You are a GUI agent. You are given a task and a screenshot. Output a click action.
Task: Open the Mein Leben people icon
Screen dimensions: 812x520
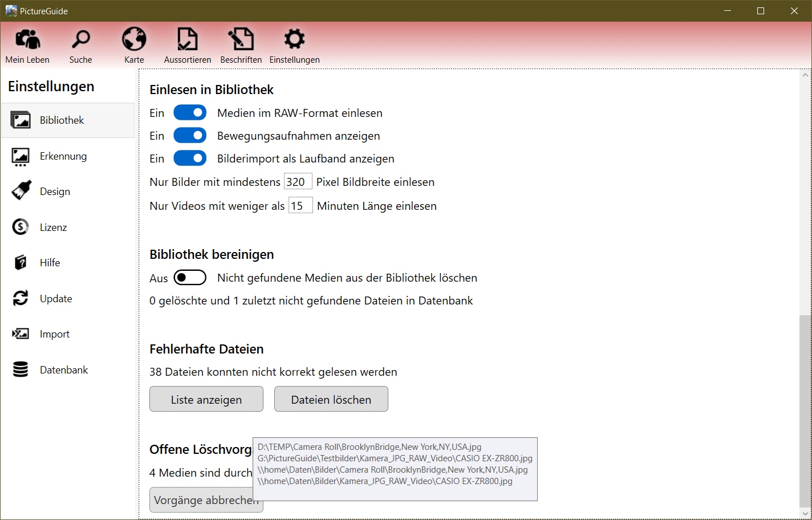coord(27,39)
